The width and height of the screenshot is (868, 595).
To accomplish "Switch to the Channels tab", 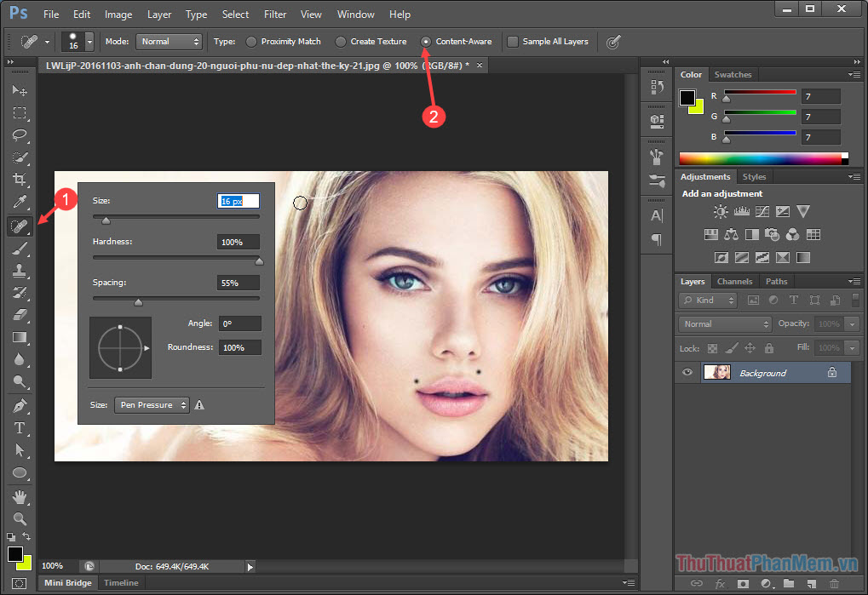I will [735, 281].
